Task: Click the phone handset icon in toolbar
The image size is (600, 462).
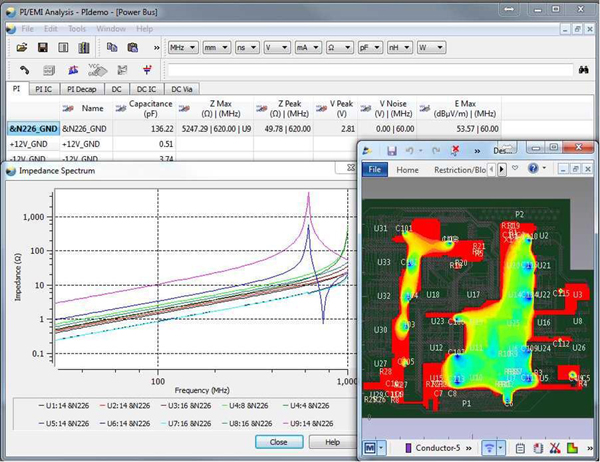Action: (23, 70)
